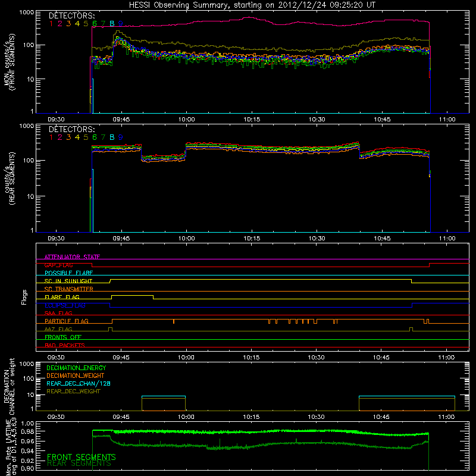Click the 09:30 tick label under Flags plot

click(56, 358)
